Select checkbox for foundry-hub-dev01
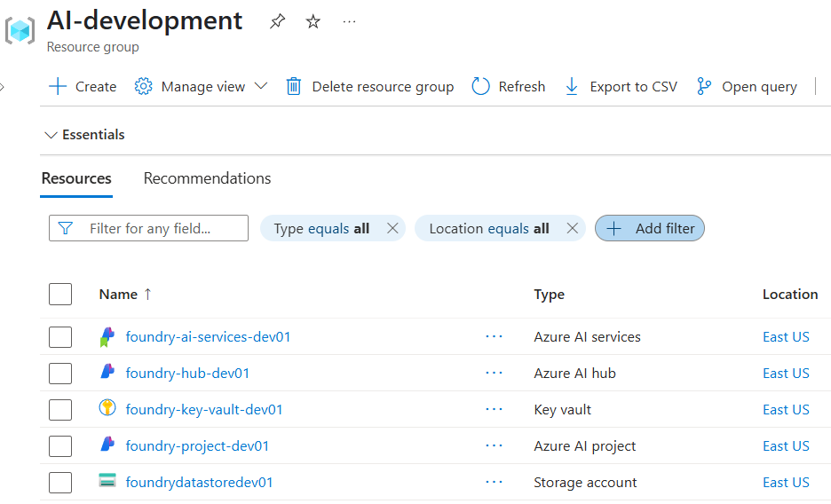The height and width of the screenshot is (504, 831). point(60,374)
